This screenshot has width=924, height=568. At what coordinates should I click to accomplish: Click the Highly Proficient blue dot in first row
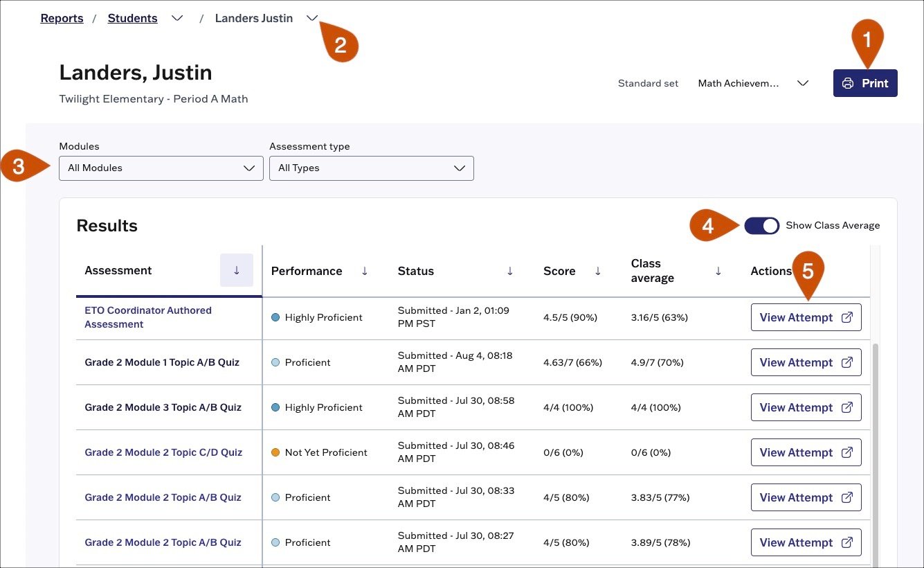point(275,317)
